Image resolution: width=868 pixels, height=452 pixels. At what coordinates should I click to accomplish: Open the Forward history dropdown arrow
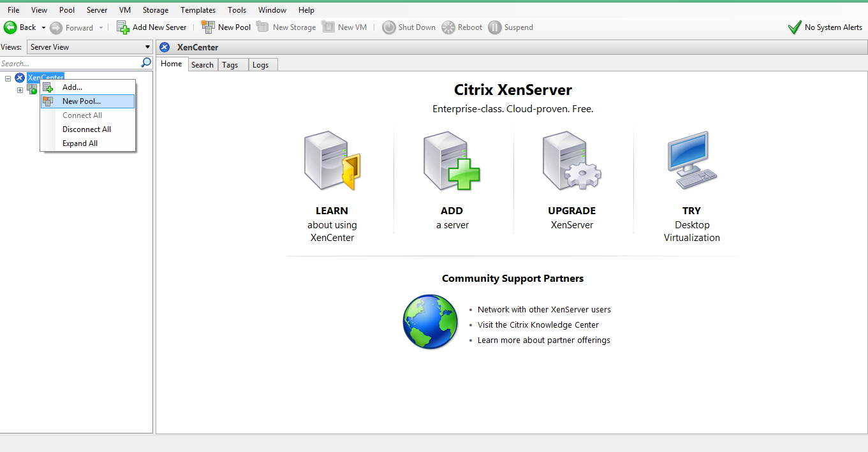tap(101, 27)
